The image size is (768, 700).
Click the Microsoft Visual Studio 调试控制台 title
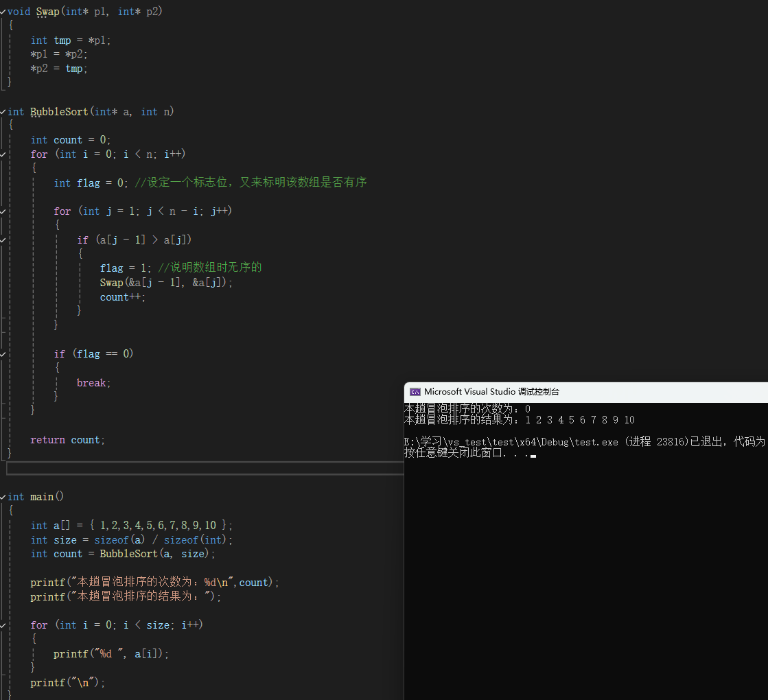[491, 392]
